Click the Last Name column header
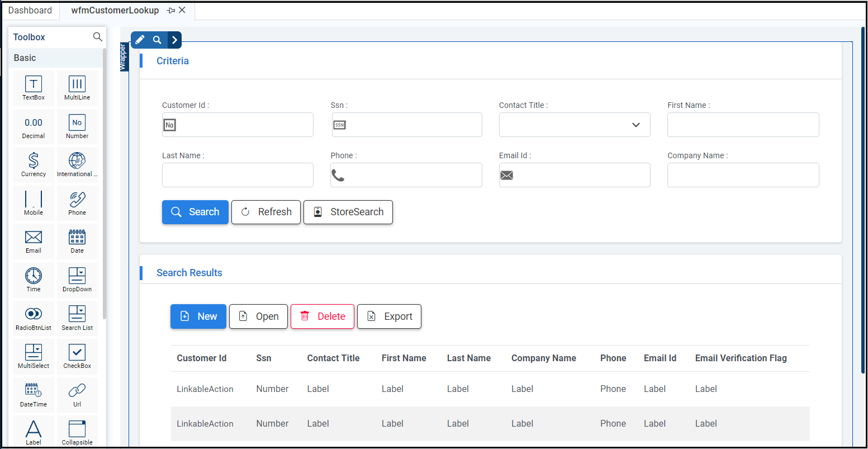The height and width of the screenshot is (449, 868). pyautogui.click(x=469, y=358)
